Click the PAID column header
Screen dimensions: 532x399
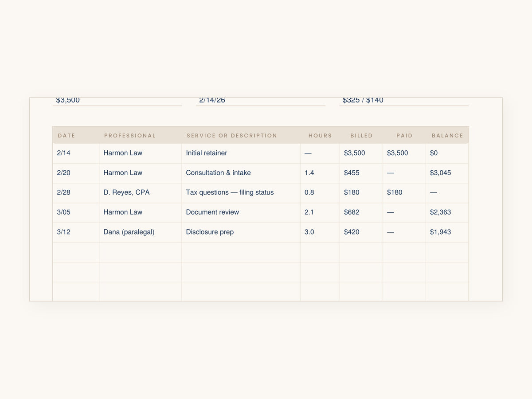(x=404, y=136)
